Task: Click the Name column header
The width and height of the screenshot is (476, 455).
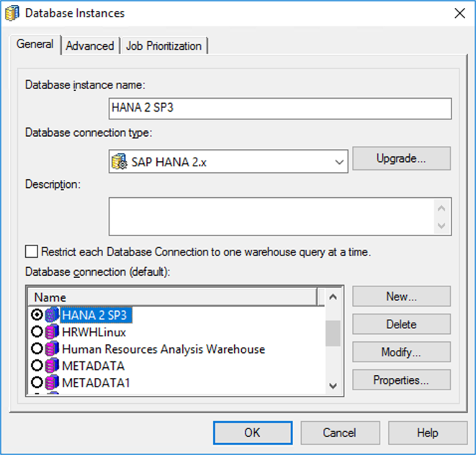Action: coord(172,297)
